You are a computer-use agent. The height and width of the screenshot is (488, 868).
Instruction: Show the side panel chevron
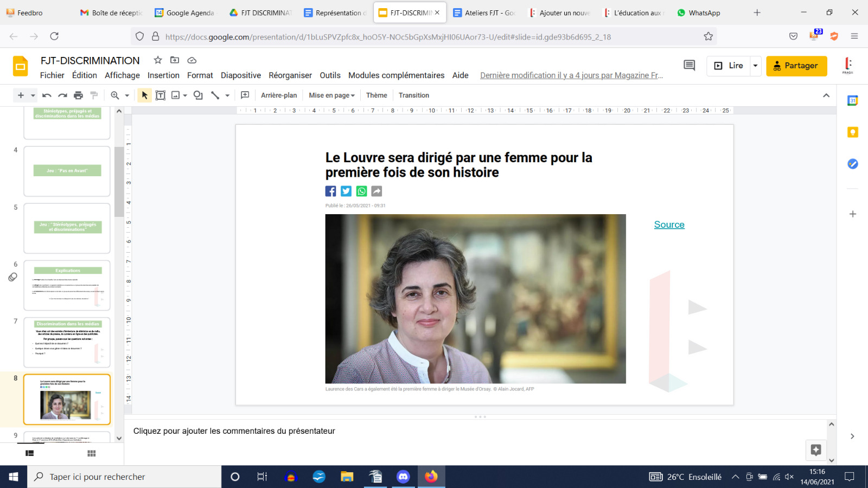click(852, 436)
